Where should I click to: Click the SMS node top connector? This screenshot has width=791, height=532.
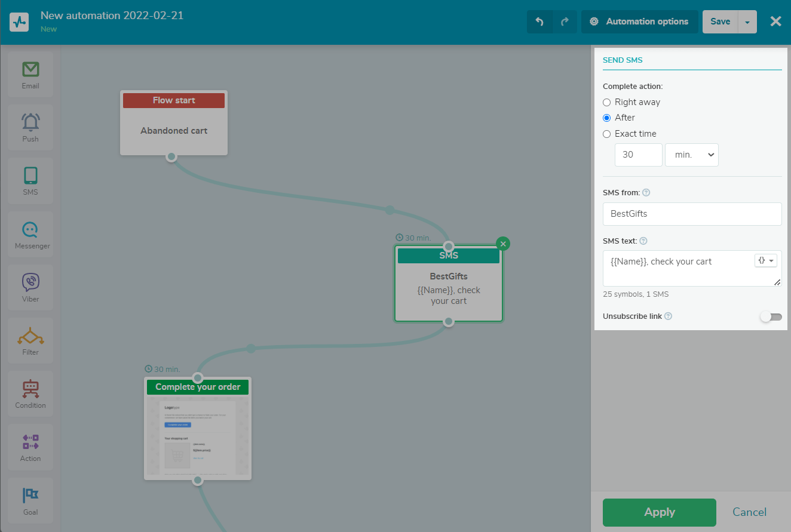(x=449, y=246)
